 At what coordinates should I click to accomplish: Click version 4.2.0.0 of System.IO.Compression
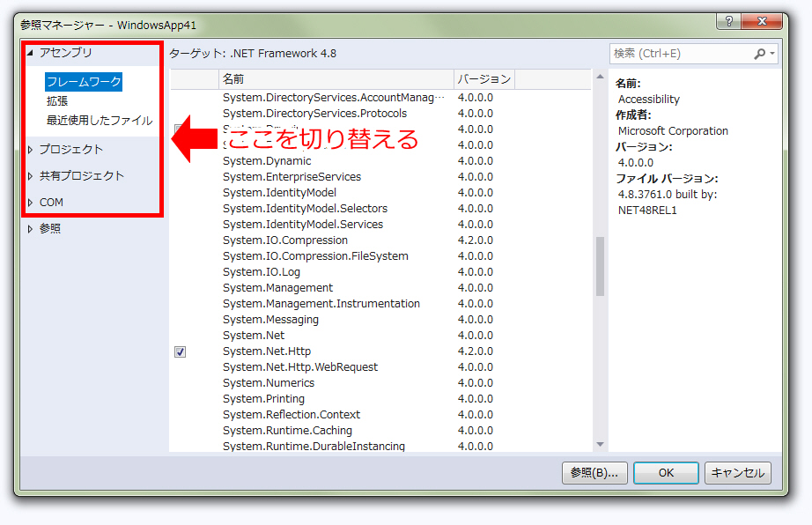tap(476, 240)
